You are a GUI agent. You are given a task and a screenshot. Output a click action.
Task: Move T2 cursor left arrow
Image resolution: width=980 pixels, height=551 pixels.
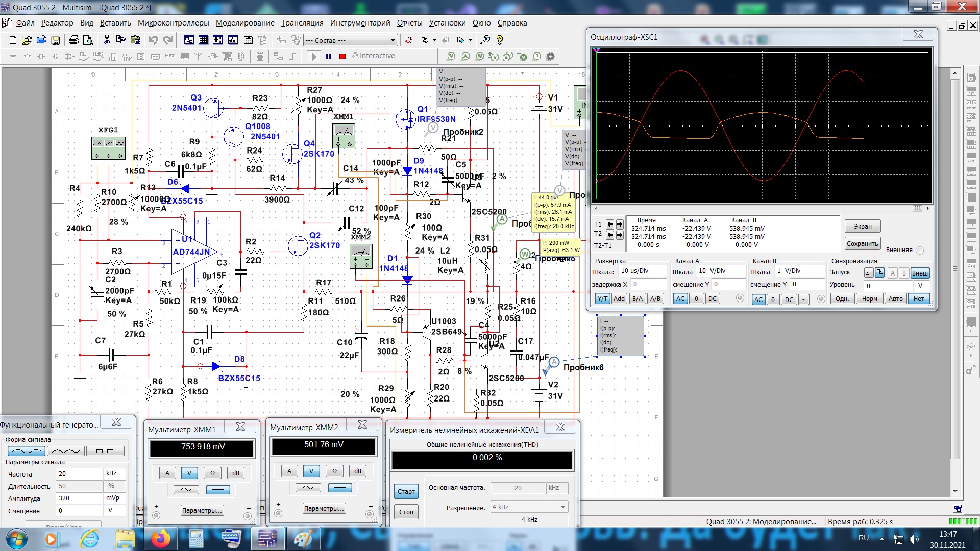pyautogui.click(x=610, y=235)
